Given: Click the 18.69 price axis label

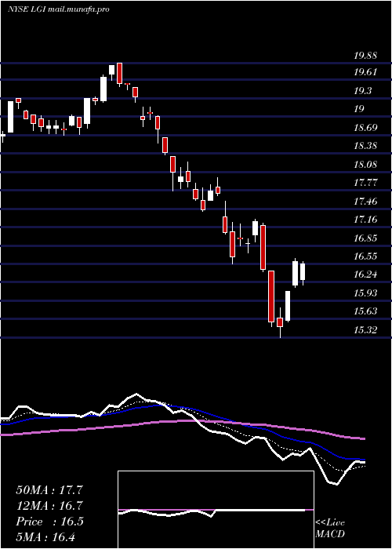Looking at the screenshot, I should [365, 127].
